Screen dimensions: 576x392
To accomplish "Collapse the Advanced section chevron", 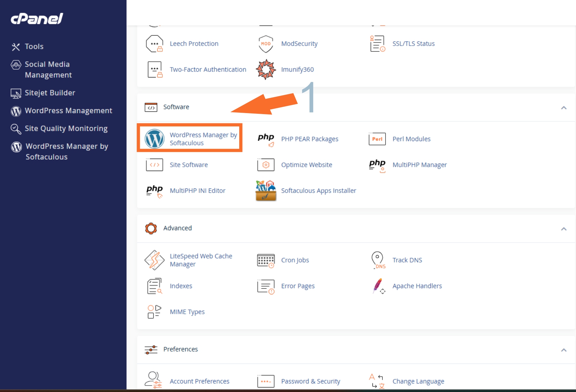I will click(x=564, y=229).
